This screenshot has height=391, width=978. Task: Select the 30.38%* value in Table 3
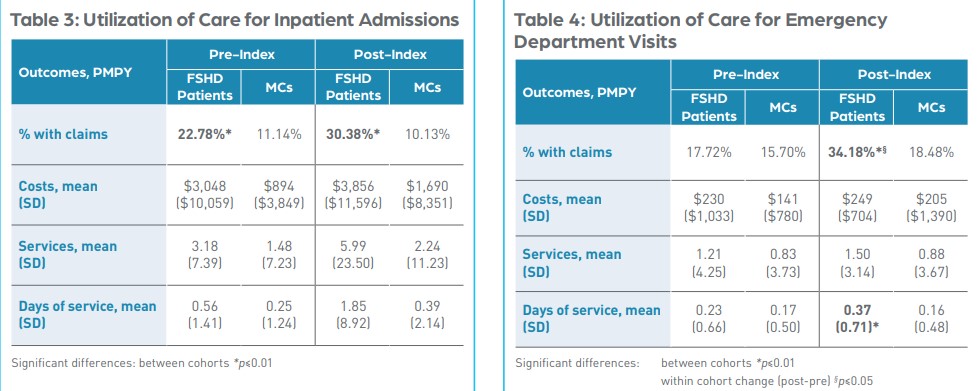353,134
